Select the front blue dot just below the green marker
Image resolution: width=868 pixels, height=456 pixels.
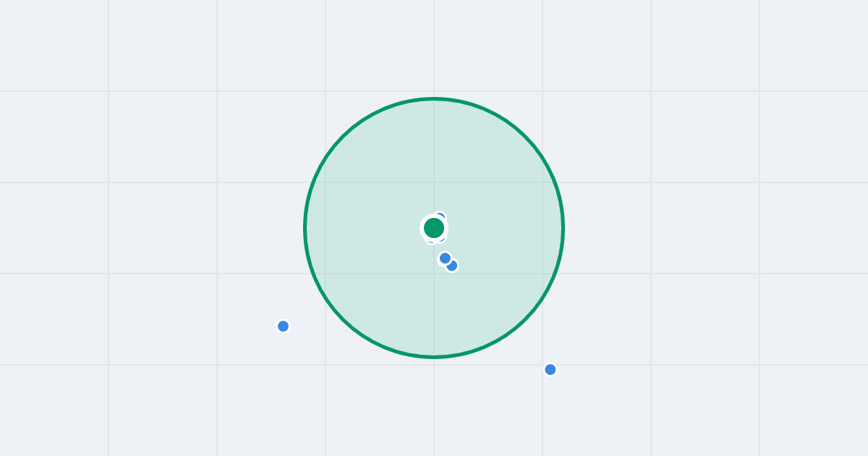coord(445,258)
